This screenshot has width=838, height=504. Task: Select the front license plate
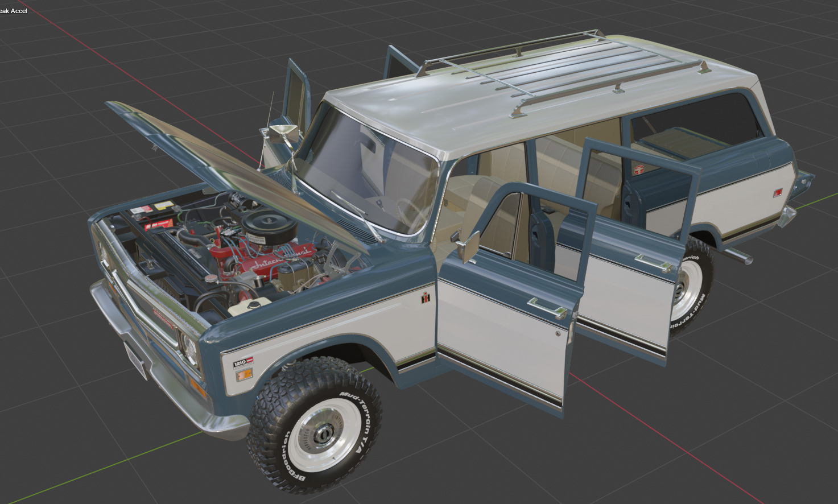coord(137,360)
